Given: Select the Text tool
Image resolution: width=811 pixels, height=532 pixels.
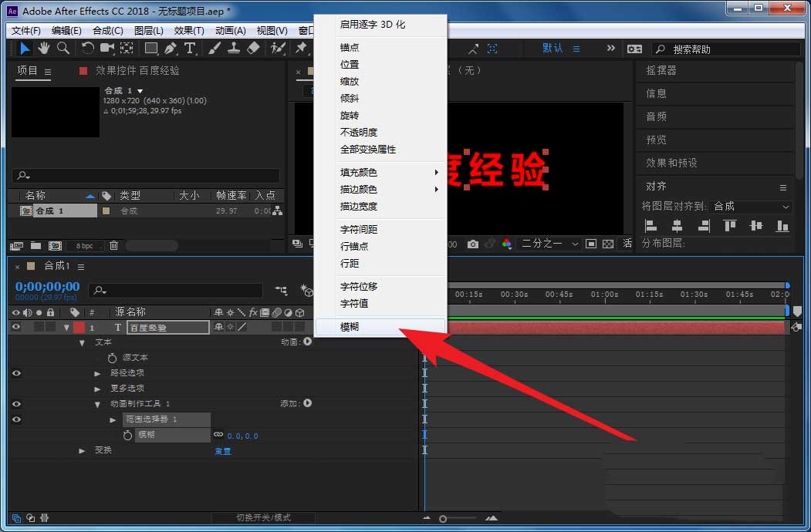Looking at the screenshot, I should click(x=190, y=49).
